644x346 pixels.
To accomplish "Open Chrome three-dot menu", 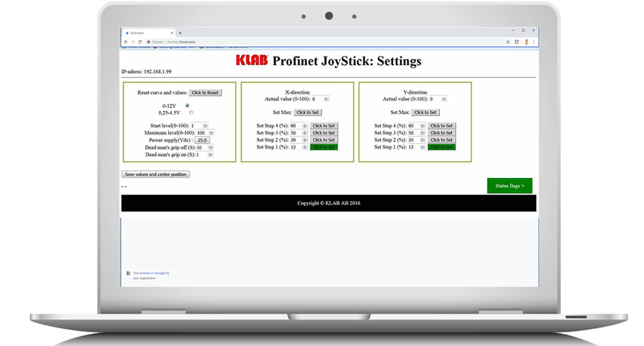I will point(534,42).
